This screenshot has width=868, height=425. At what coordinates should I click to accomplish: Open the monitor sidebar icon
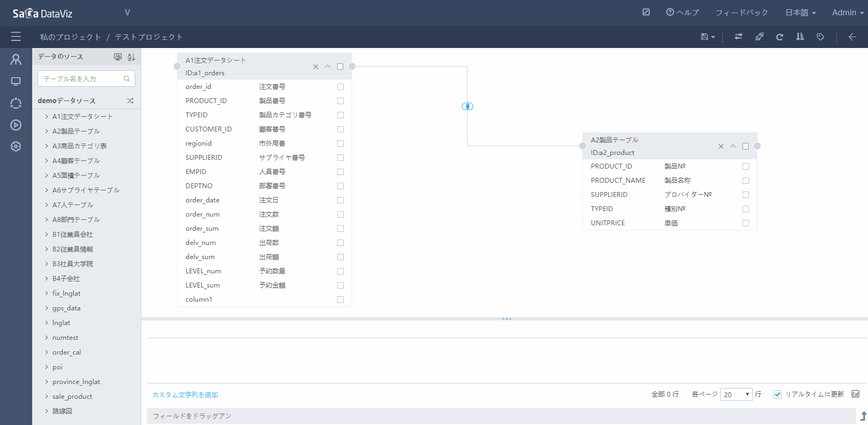(16, 81)
